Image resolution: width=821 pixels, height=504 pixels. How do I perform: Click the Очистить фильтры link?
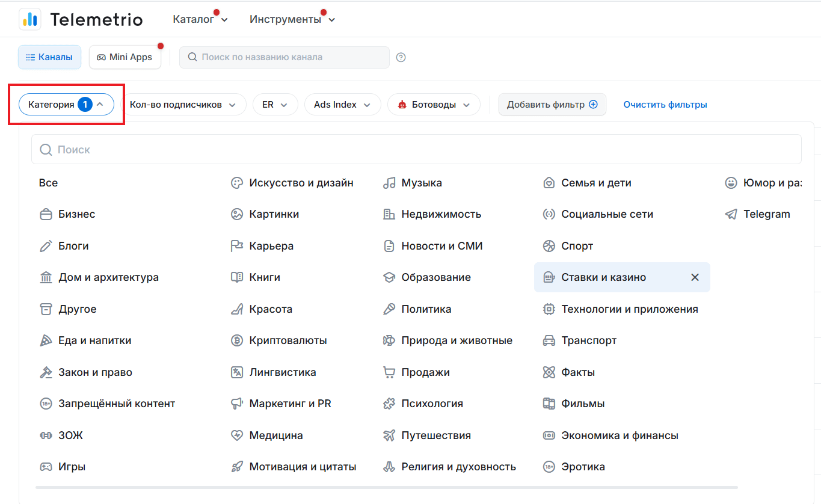click(665, 105)
